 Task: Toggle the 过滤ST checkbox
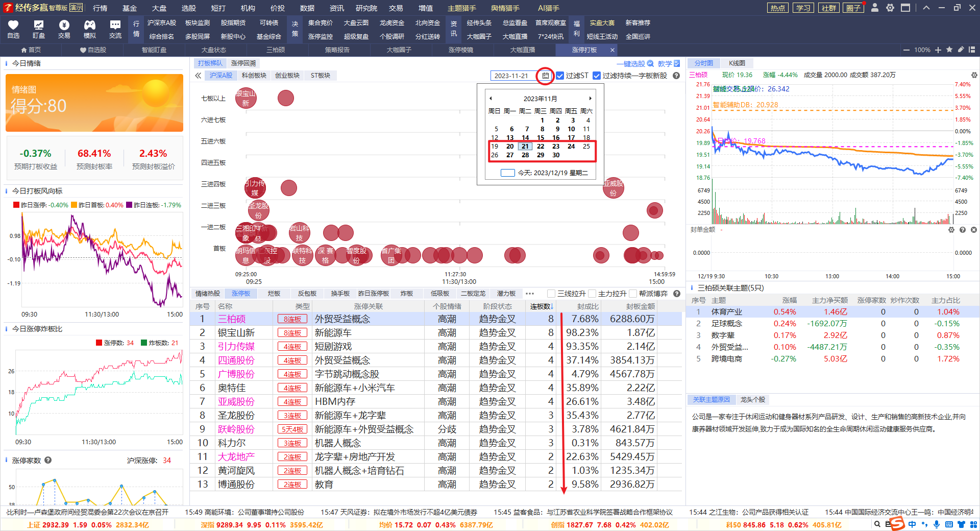pyautogui.click(x=560, y=76)
